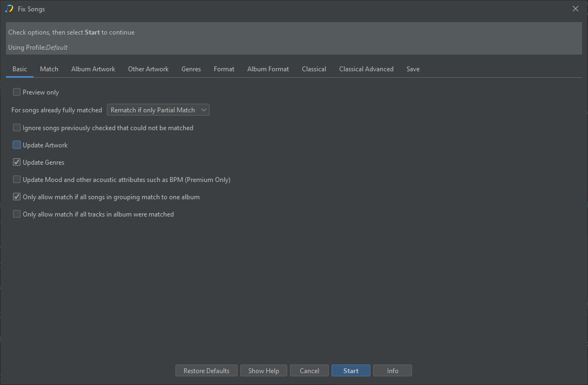Screen dimensions: 588x385
Task: Click the Fix Songs app icon in title bar
Action: click(x=9, y=9)
